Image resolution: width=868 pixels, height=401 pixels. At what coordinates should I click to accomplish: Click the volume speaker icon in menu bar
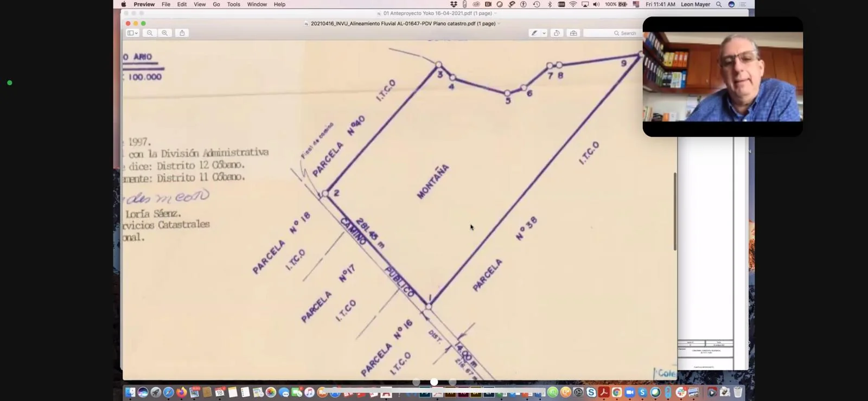(596, 4)
